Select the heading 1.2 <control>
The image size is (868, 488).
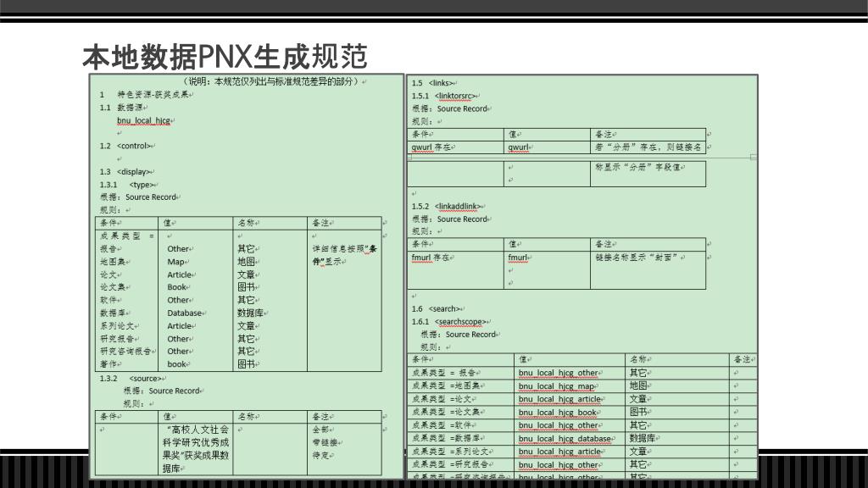[x=125, y=146]
